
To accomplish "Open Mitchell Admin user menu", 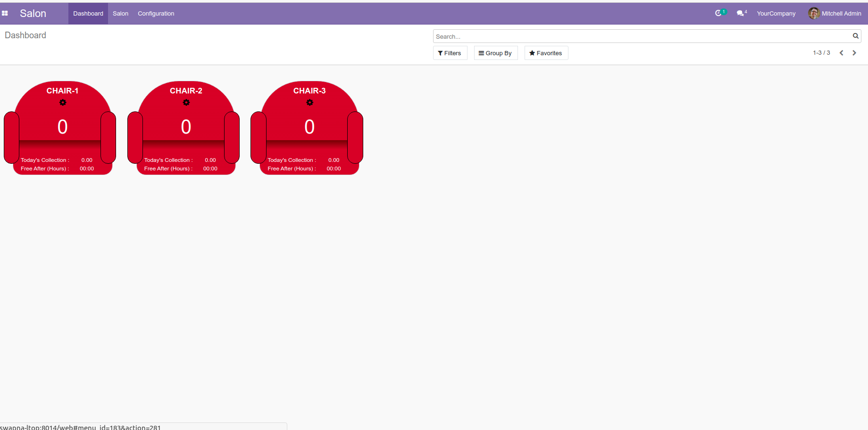I will 835,13.
